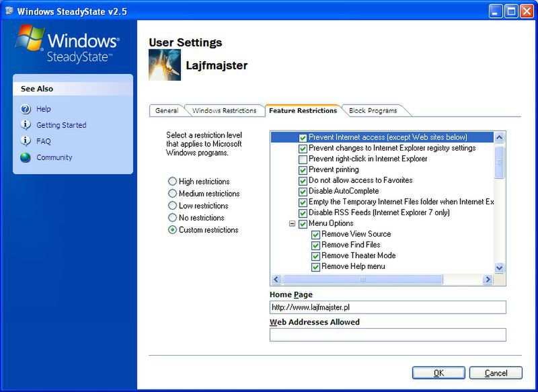Screen dimensions: 538x392
Task: Click the list's scroll up arrow
Action: [x=499, y=138]
